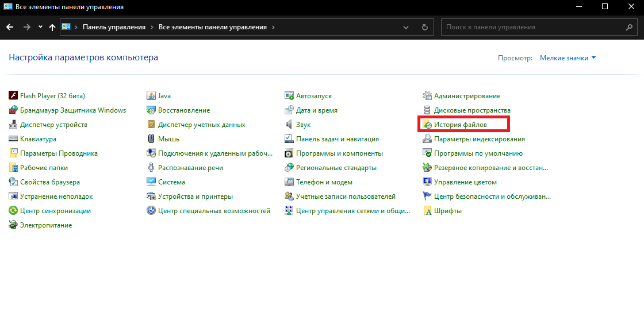Open the Диспетчер учетных данных icon

tap(151, 124)
